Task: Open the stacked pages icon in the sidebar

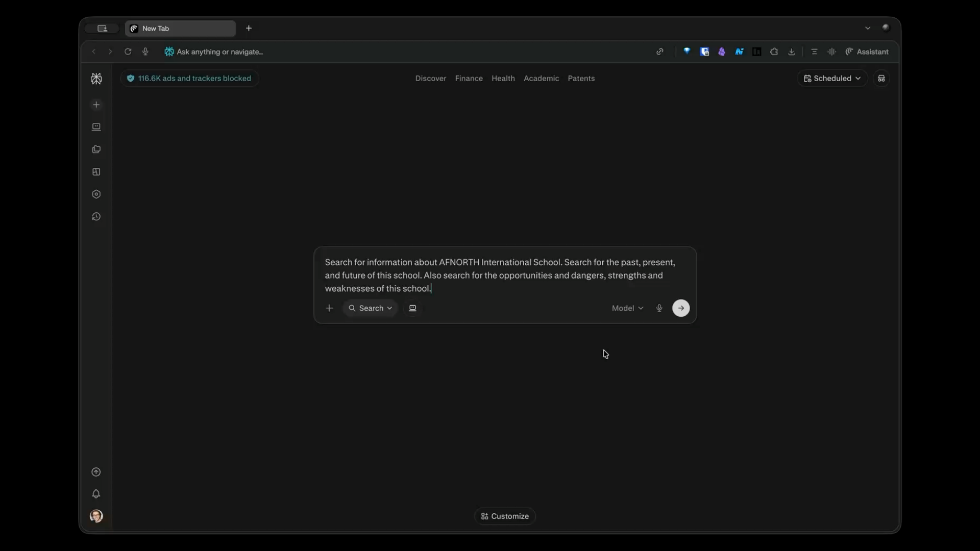Action: tap(96, 149)
